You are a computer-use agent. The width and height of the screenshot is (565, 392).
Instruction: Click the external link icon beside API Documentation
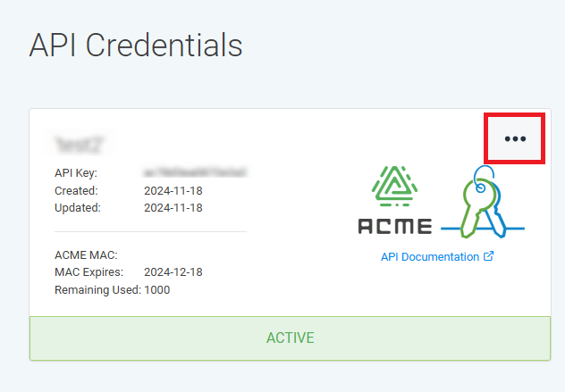[x=489, y=257]
